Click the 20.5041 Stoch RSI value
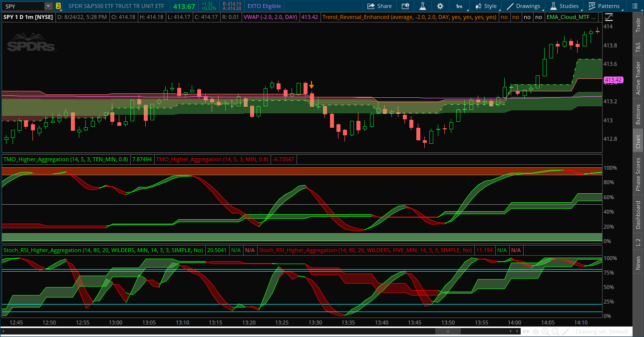This screenshot has width=644, height=337. point(217,250)
